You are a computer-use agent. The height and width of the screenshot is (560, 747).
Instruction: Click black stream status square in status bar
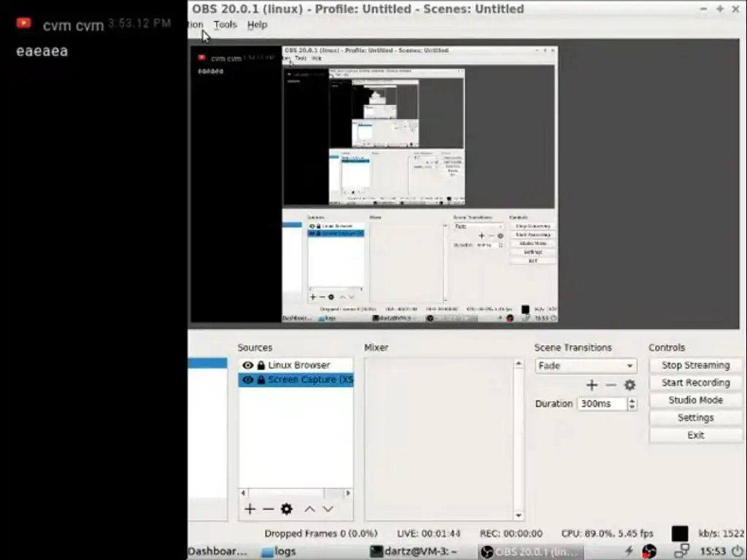coord(680,534)
